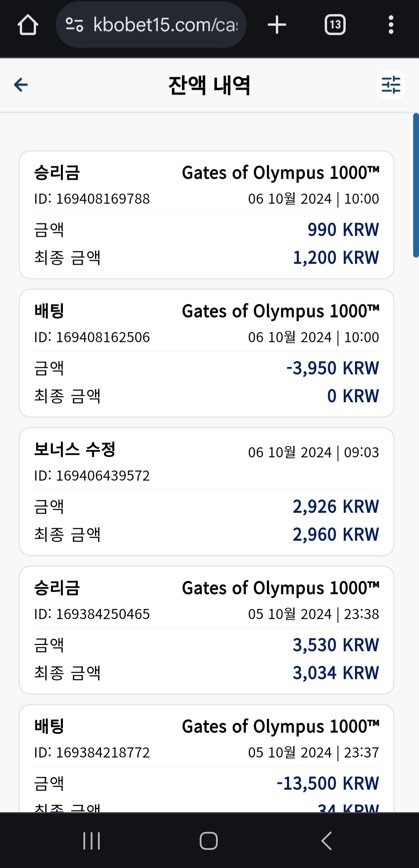The image size is (419, 868).
Task: Open the tab switcher showing 13 tabs
Action: [x=335, y=25]
